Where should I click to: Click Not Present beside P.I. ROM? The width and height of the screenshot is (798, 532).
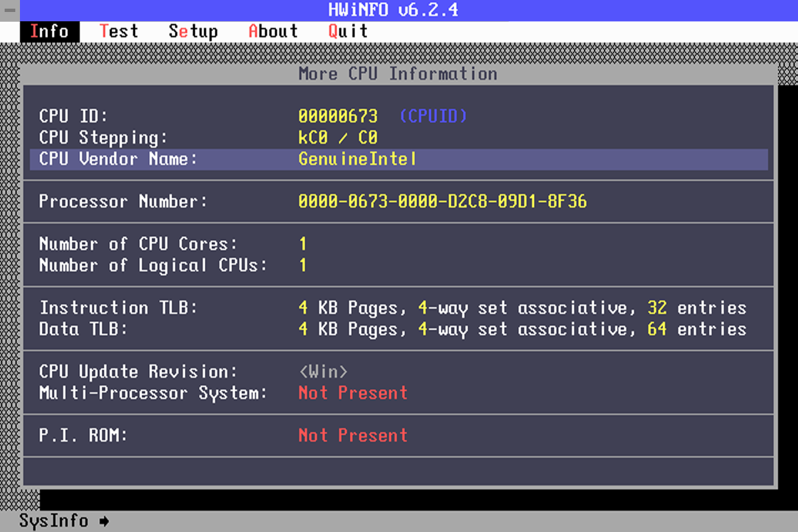[352, 436]
